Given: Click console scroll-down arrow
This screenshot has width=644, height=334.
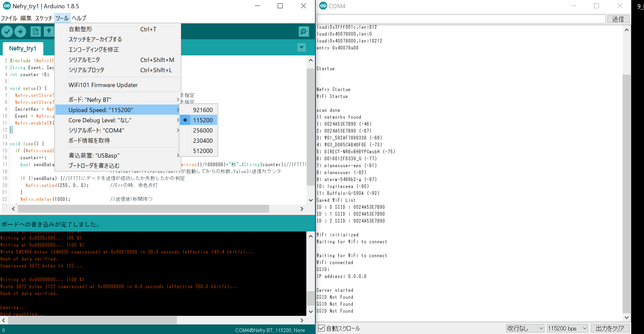Looking at the screenshot, I should (x=311, y=311).
